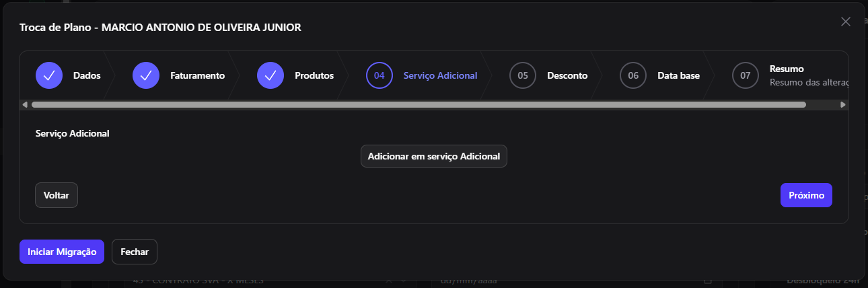
Task: Select the 06 step number circle
Action: click(633, 75)
